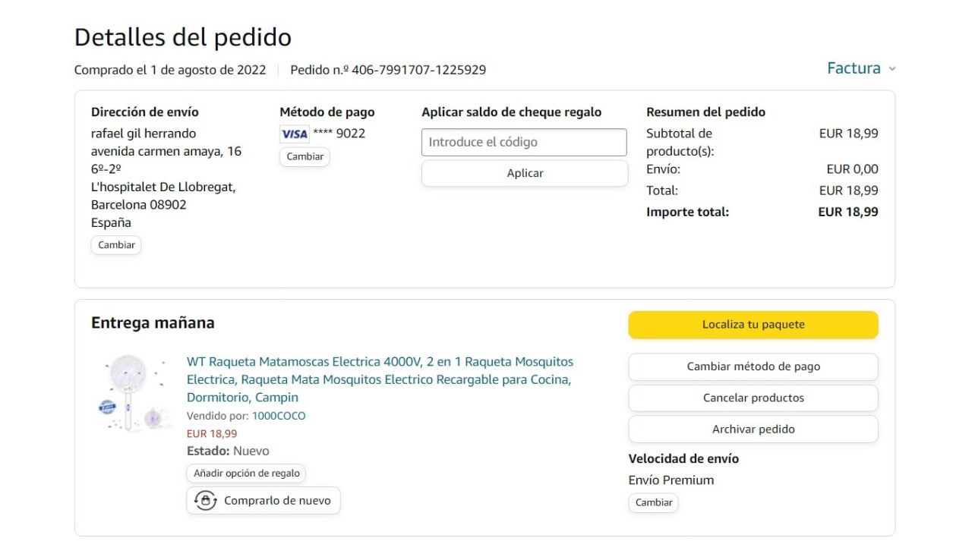Open the Factura dropdown
Image resolution: width=972 pixels, height=560 pixels.
tap(854, 68)
